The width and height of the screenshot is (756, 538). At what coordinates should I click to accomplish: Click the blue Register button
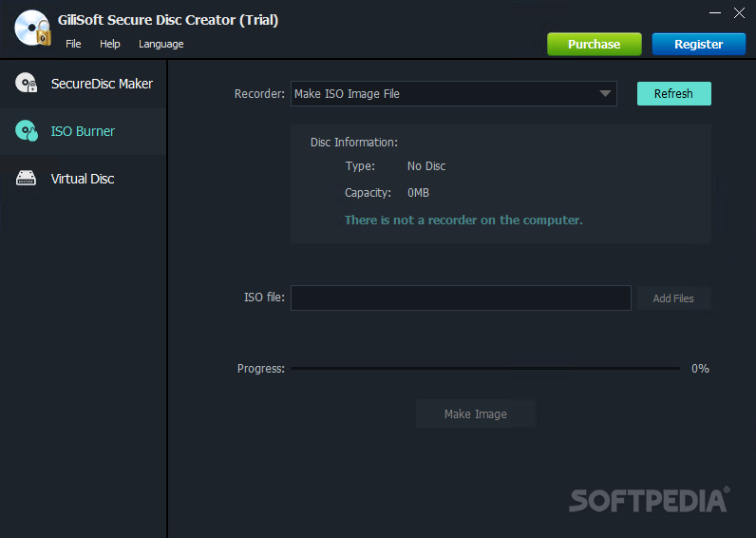pos(699,45)
